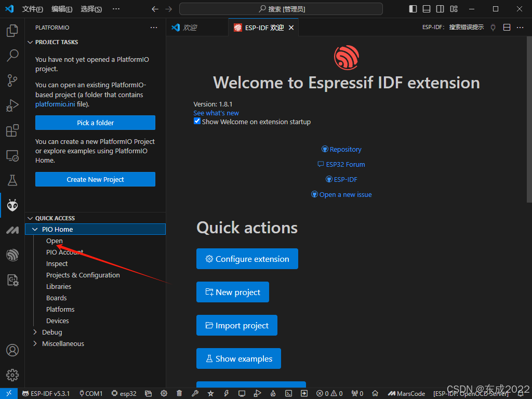Click the Create New Project button
This screenshot has height=399, width=532.
(96, 179)
